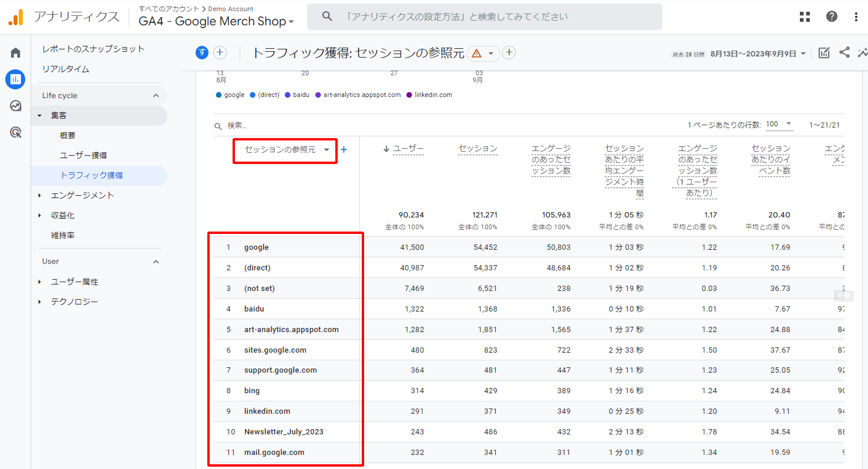Open the セッションの参照元 dimension dropdown
The image size is (868, 469).
tap(287, 150)
